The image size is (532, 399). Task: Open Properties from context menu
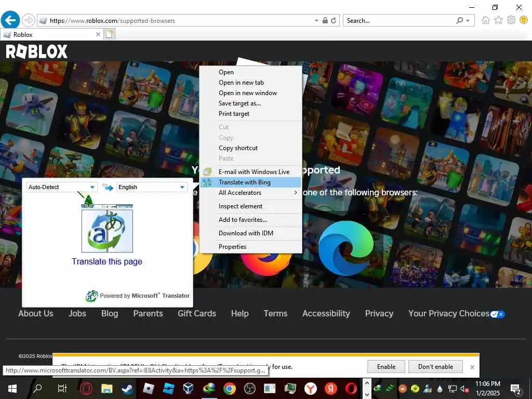[x=250, y=247]
